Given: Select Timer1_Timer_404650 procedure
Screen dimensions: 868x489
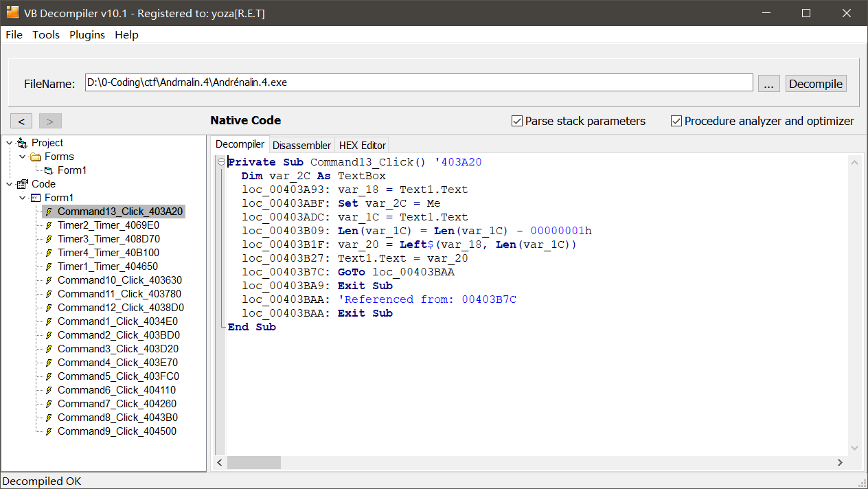Looking at the screenshot, I should 108,266.
